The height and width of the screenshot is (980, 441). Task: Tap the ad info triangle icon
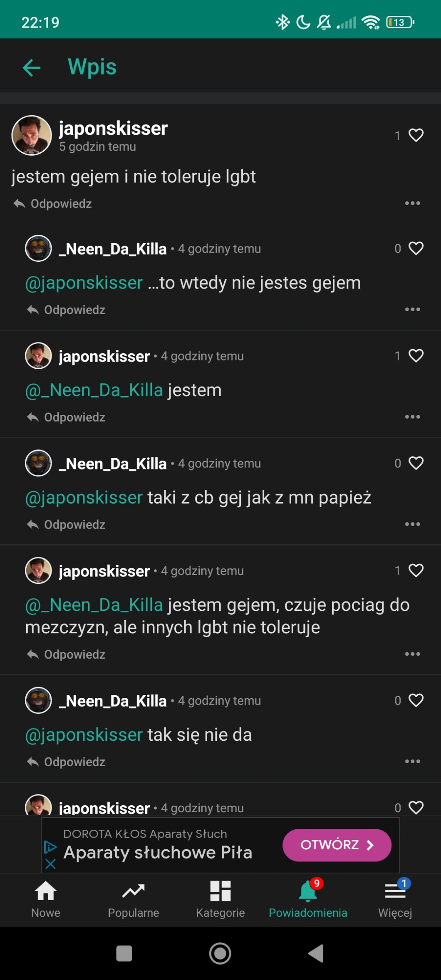50,847
